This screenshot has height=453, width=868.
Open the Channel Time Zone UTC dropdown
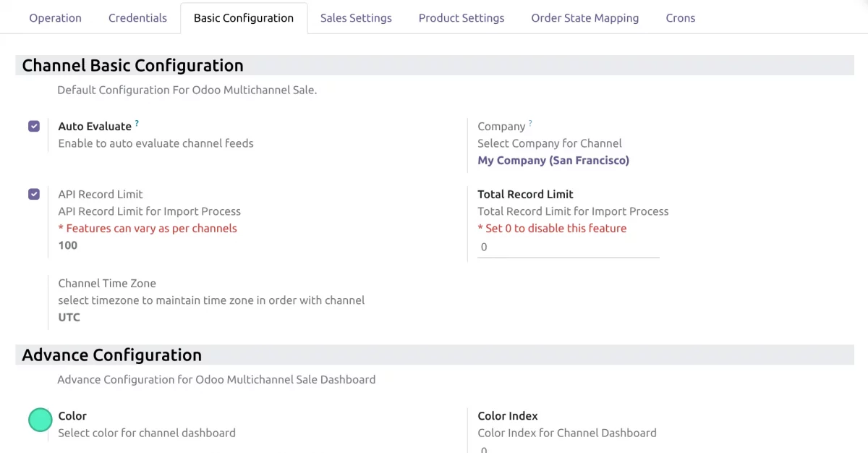(x=69, y=318)
